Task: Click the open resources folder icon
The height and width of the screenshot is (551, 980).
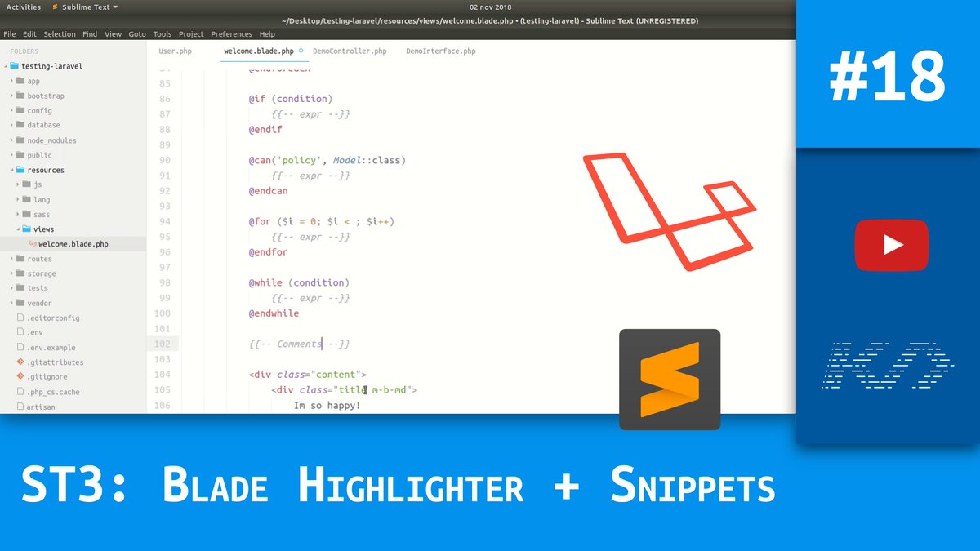Action: click(x=20, y=170)
